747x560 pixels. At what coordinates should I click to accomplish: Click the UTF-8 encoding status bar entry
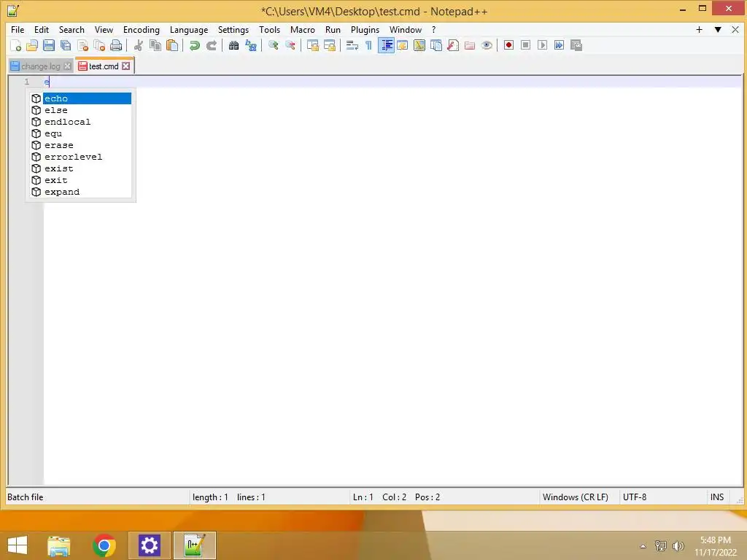(x=635, y=497)
